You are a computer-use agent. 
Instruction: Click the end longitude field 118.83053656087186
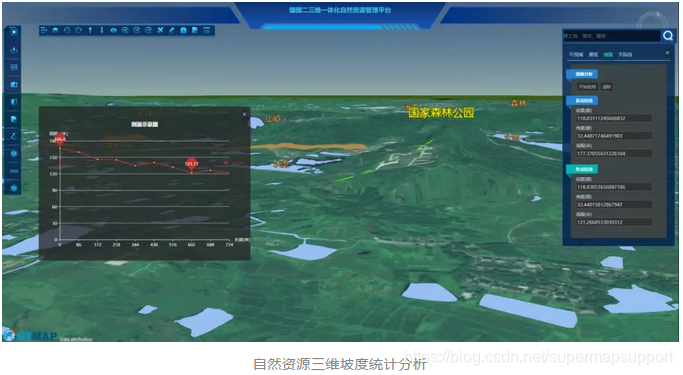tap(614, 187)
